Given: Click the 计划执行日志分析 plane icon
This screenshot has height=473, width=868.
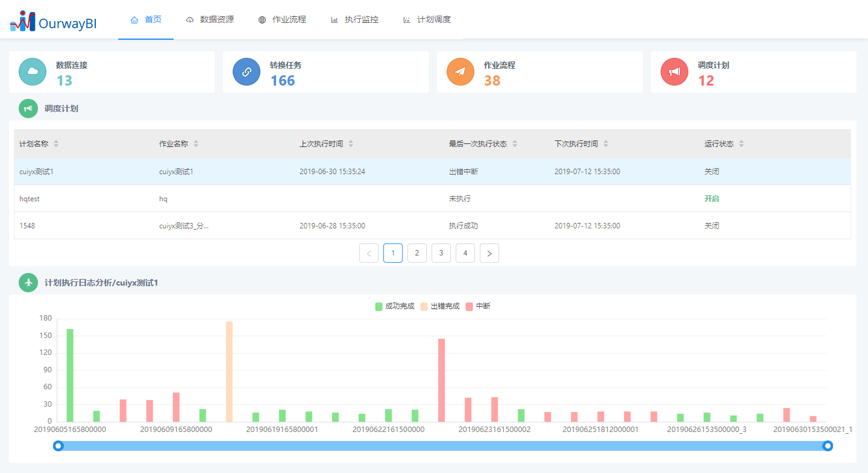Looking at the screenshot, I should pos(28,282).
